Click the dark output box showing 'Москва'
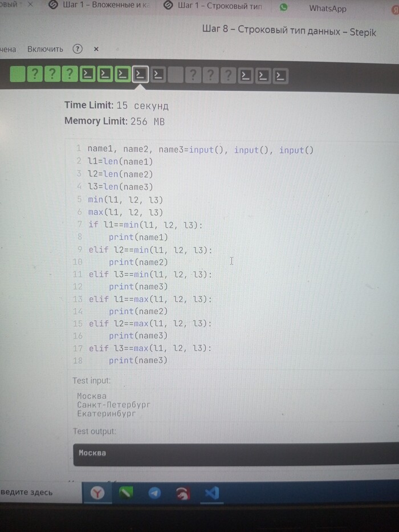 236,454
